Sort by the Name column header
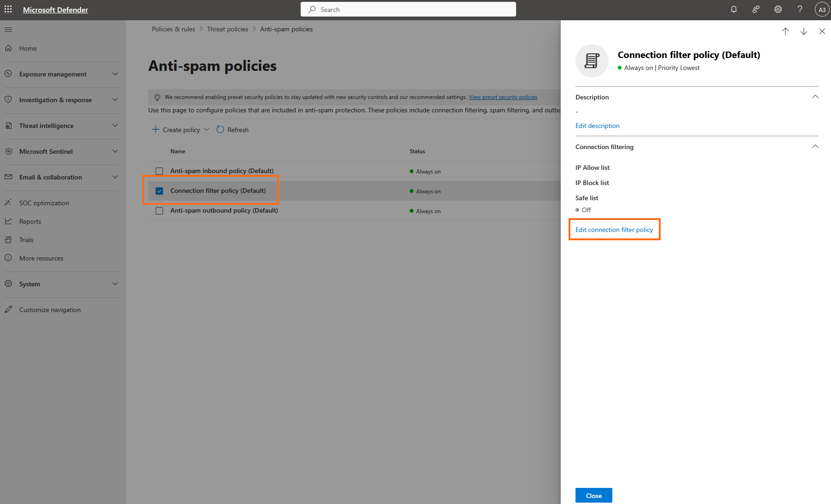Image resolution: width=831 pixels, height=504 pixels. pyautogui.click(x=178, y=151)
